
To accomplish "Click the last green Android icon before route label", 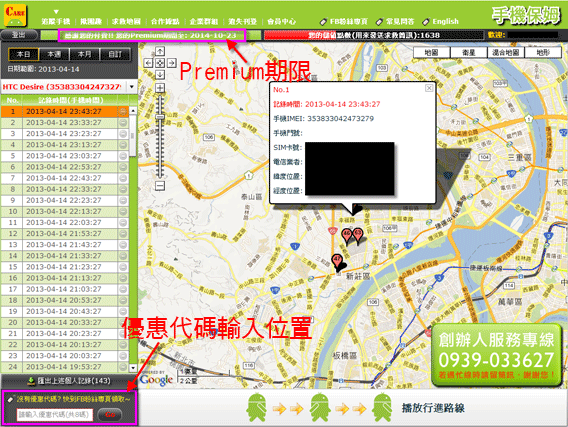I will click(x=383, y=408).
